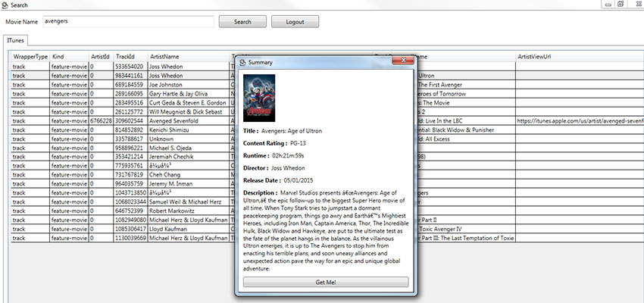Click Director value Joss Whedon in Summary
Image resolution: width=644 pixels, height=303 pixels.
click(x=288, y=168)
